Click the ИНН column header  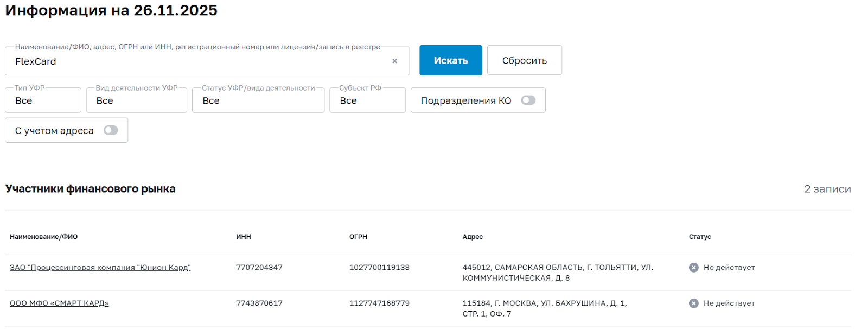point(244,237)
